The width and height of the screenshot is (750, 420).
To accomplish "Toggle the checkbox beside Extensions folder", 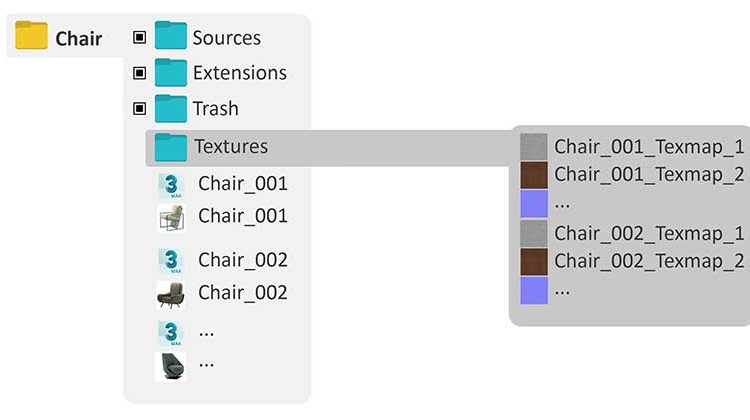I will pos(139,73).
